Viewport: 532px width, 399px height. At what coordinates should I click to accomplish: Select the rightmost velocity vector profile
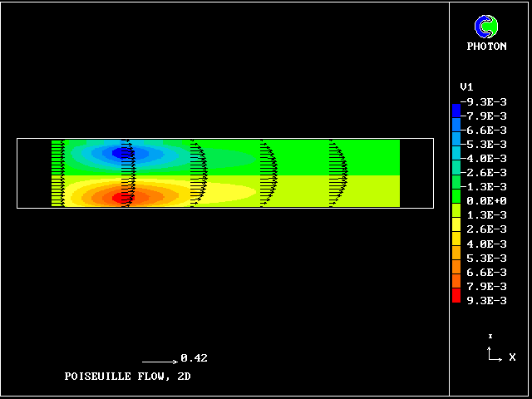coord(338,173)
